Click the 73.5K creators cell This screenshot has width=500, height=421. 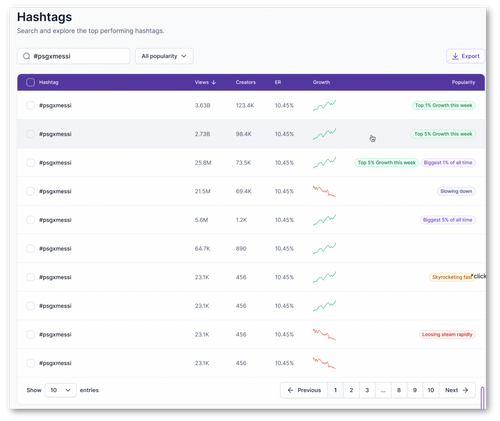pyautogui.click(x=243, y=163)
